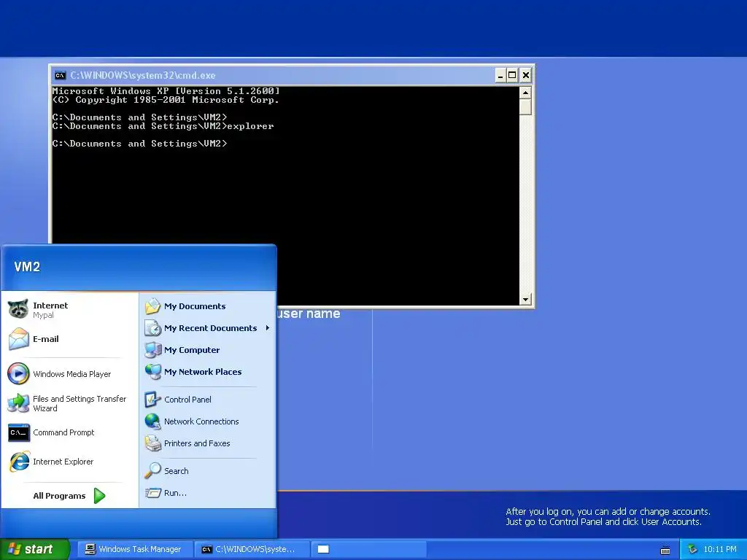747x560 pixels.
Task: Switch to Windows Task Manager taskbar button
Action: 135,549
